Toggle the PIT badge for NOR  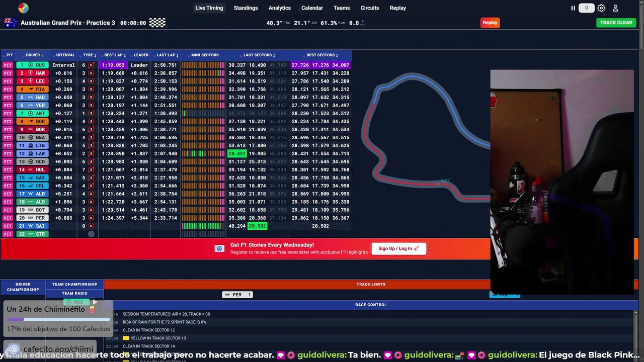(x=8, y=122)
